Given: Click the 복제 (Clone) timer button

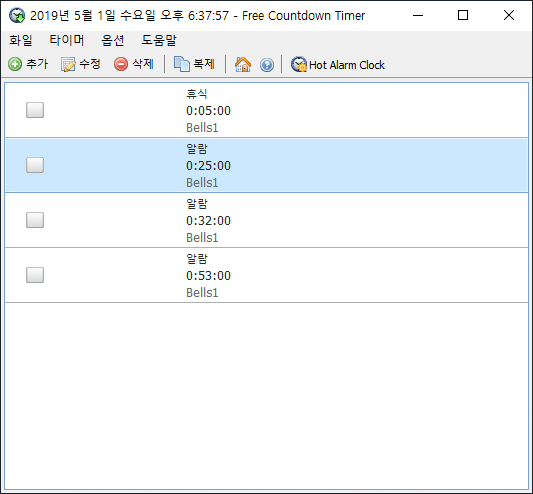Looking at the screenshot, I should pos(194,64).
